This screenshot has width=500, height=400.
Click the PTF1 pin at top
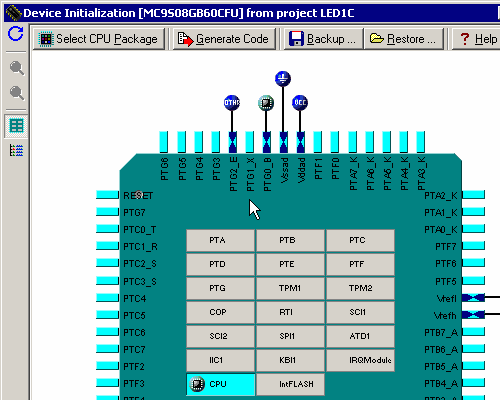click(318, 142)
